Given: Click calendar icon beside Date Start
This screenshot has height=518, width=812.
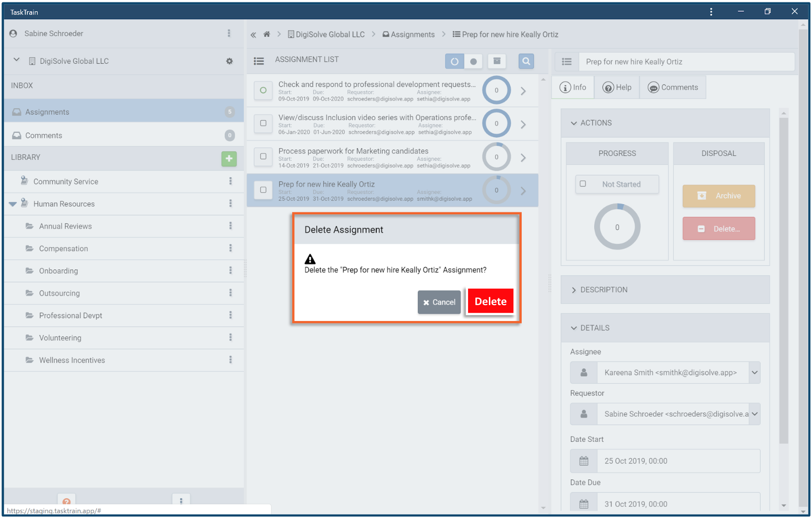Looking at the screenshot, I should [x=584, y=461].
